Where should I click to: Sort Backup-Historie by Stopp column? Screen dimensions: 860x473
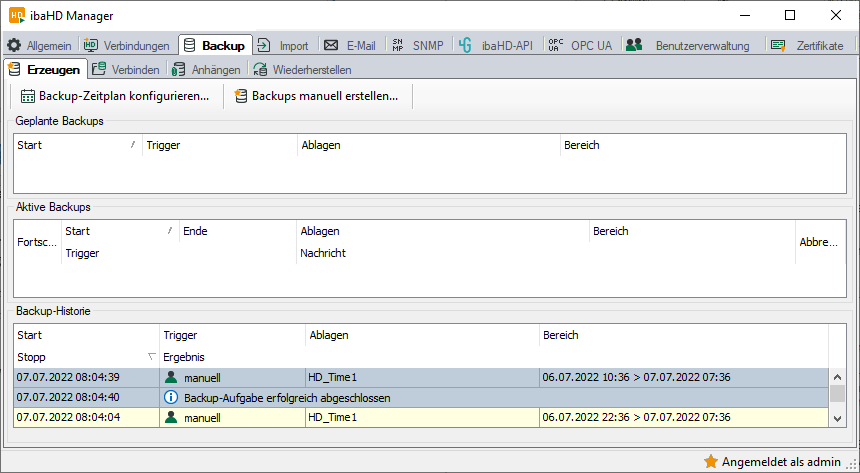(86, 356)
